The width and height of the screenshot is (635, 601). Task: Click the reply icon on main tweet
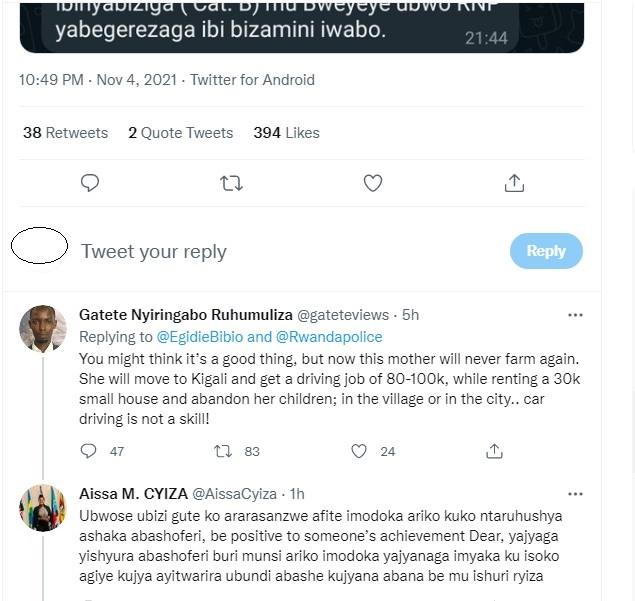tap(90, 183)
